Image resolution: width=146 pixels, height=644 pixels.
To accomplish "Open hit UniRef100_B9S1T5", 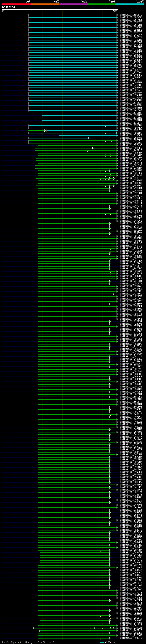I will [131, 15].
